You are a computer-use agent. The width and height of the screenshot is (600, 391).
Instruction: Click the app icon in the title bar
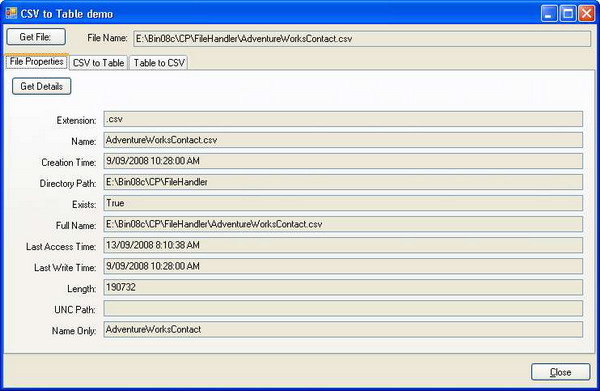tap(11, 13)
